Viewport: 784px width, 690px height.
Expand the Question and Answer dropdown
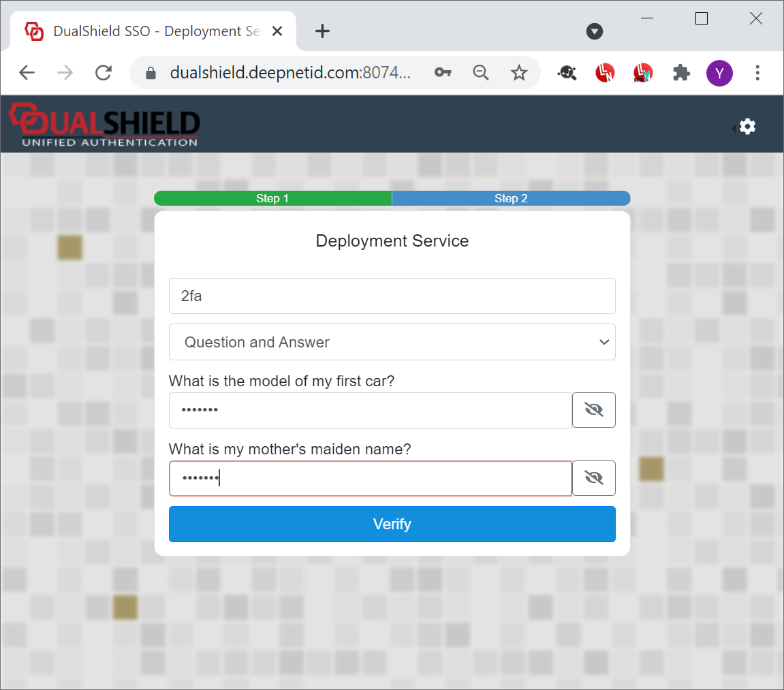click(392, 342)
